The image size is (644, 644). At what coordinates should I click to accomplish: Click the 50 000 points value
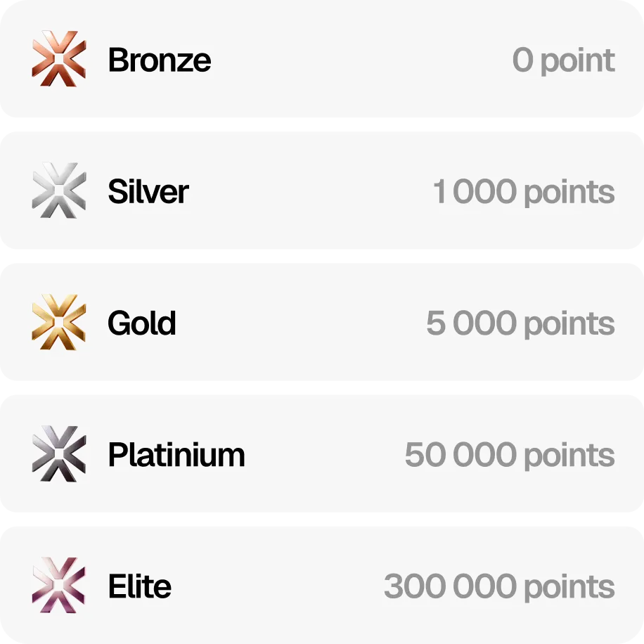click(510, 456)
